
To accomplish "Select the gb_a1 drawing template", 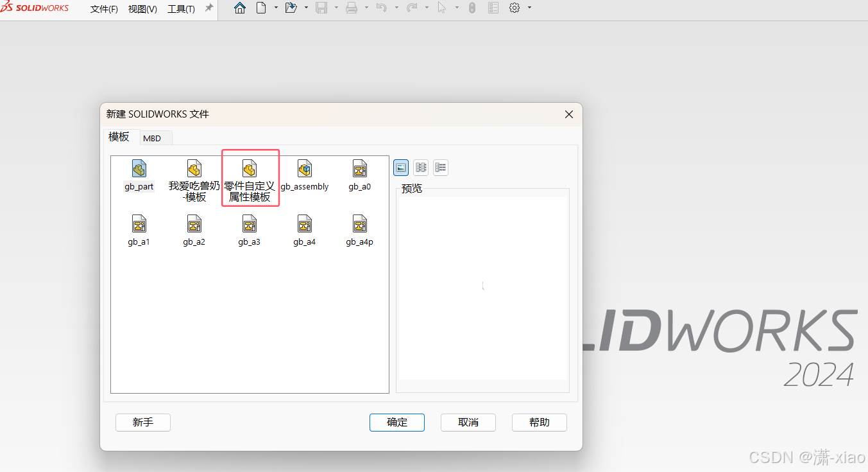I will 139,231.
